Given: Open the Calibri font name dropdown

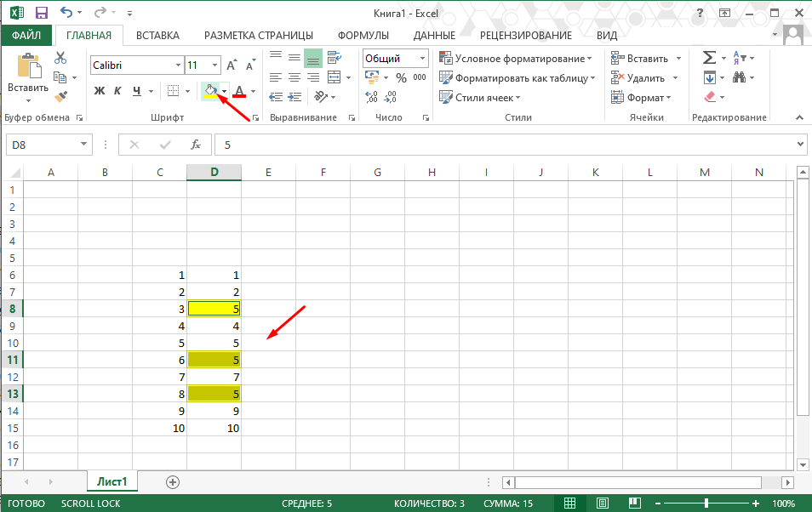Looking at the screenshot, I should (x=178, y=65).
